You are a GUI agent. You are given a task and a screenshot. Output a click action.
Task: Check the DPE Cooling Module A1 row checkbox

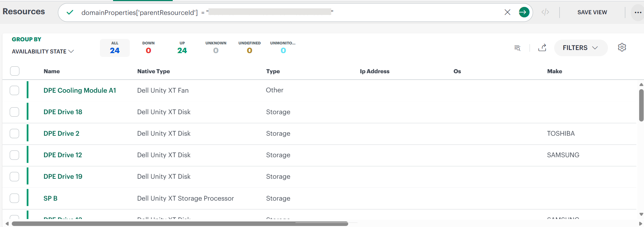pyautogui.click(x=15, y=90)
